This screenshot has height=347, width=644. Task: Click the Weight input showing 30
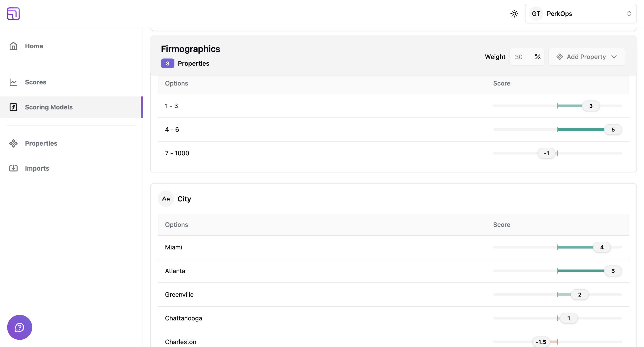527,57
